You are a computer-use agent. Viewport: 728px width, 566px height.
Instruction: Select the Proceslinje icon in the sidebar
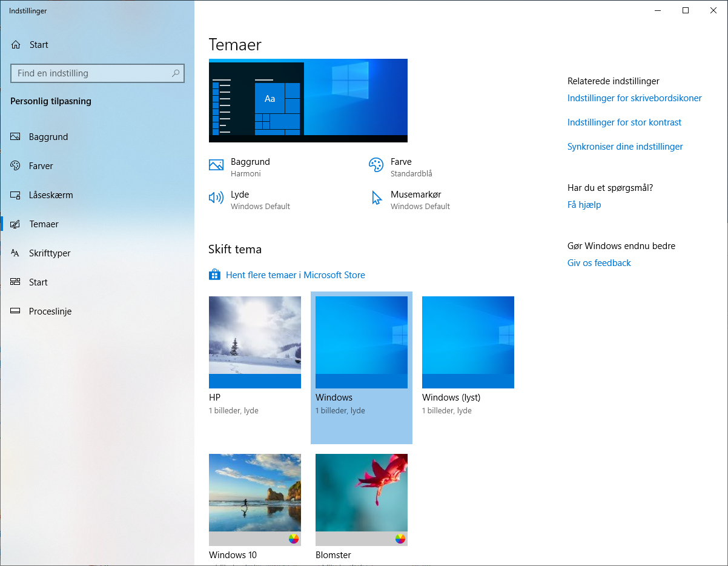[15, 311]
